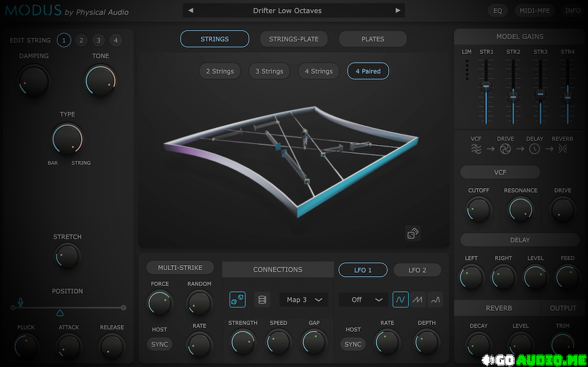This screenshot has width=588, height=367.
Task: Click the CONNECTIONS header
Action: (x=277, y=270)
